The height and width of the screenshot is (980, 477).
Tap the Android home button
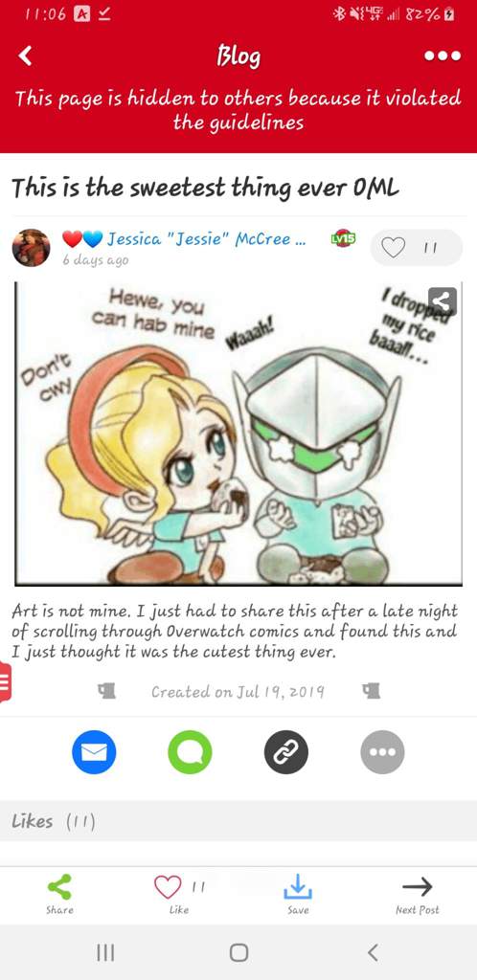[238, 952]
